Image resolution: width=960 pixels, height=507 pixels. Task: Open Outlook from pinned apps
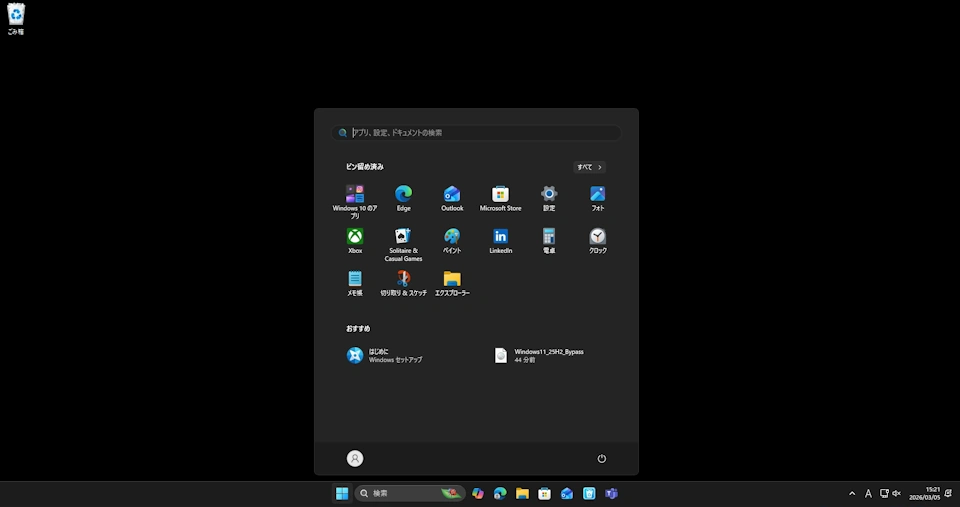pos(452,198)
